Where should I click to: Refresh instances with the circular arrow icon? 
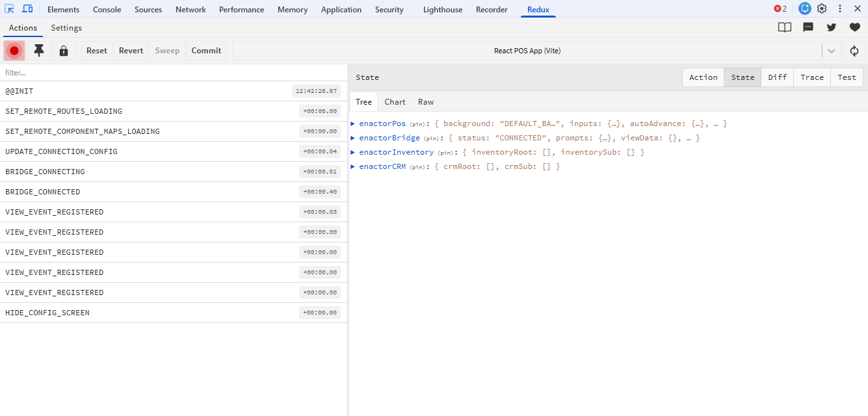coord(853,51)
